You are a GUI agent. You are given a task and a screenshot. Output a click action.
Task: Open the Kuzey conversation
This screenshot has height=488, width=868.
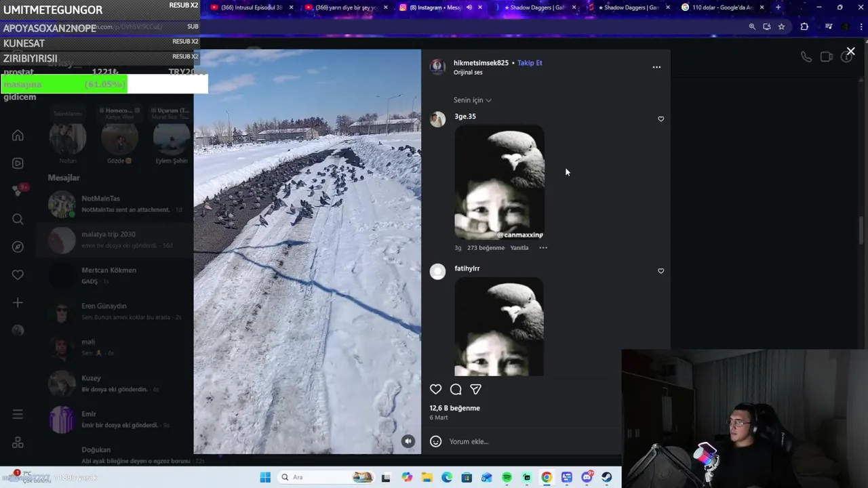pyautogui.click(x=114, y=384)
